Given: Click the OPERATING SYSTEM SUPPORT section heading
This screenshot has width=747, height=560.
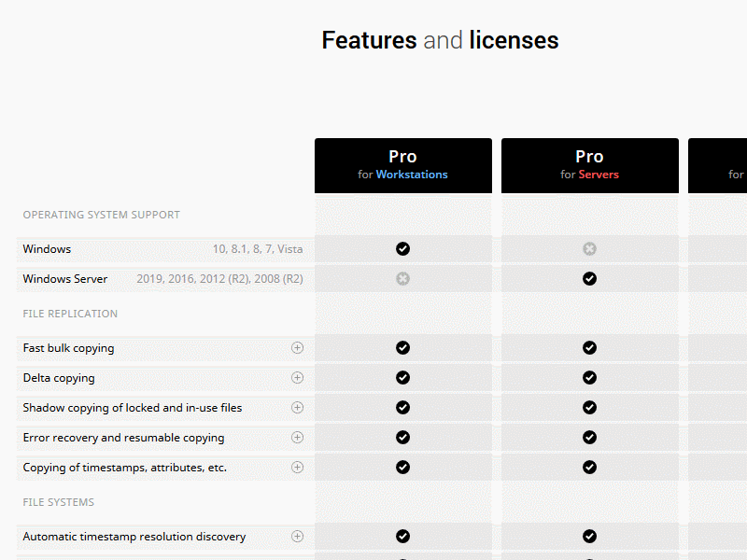Looking at the screenshot, I should [101, 215].
